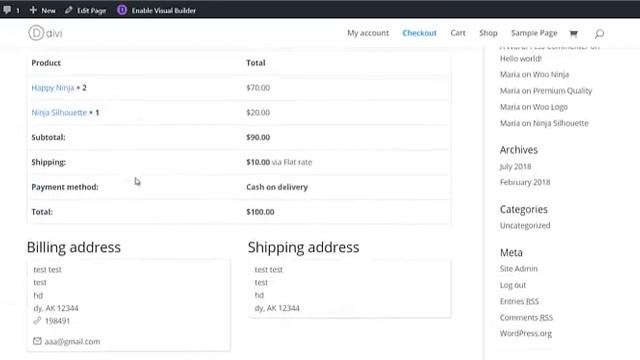
Task: Open the search magnifier icon in header
Action: point(599,33)
